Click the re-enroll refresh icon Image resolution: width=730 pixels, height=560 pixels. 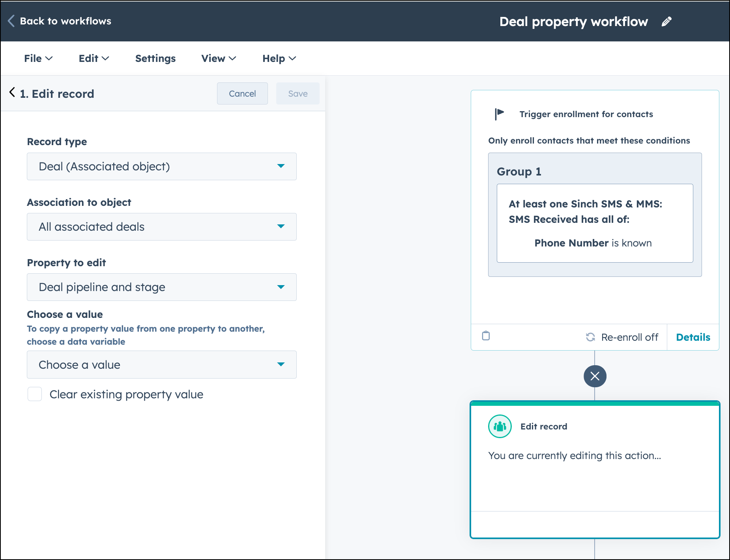590,337
